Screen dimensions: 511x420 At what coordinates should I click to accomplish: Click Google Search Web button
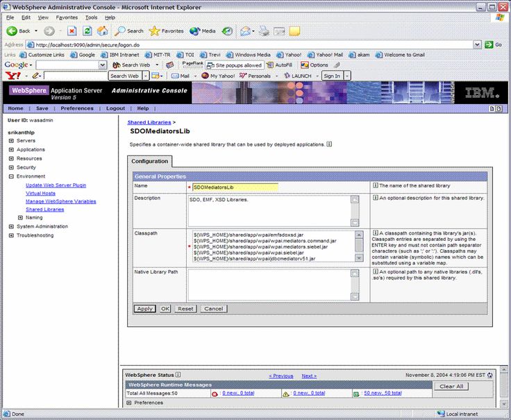[131, 65]
